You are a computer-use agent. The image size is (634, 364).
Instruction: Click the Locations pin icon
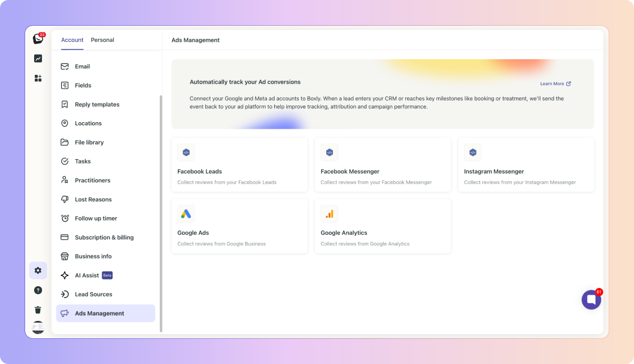pyautogui.click(x=65, y=123)
